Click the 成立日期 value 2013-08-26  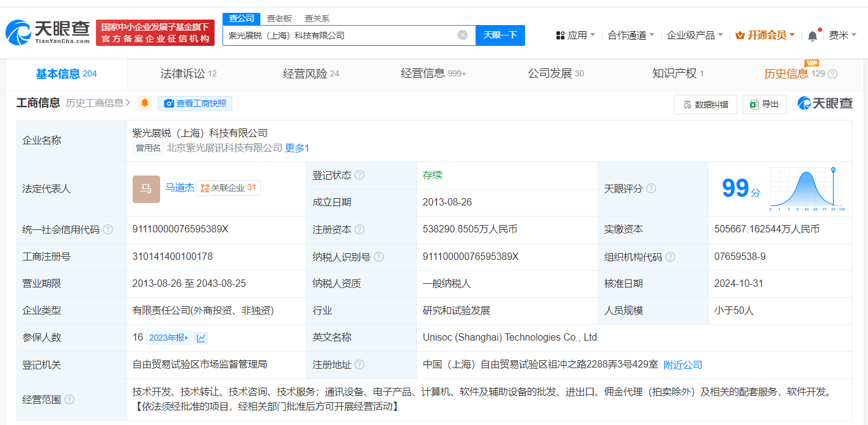[447, 202]
